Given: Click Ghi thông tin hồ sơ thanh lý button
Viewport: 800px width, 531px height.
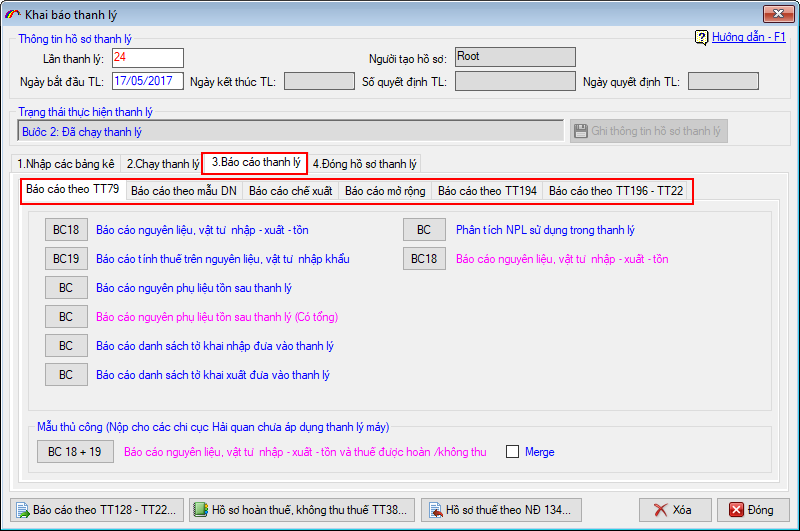Looking at the screenshot, I should point(648,131).
